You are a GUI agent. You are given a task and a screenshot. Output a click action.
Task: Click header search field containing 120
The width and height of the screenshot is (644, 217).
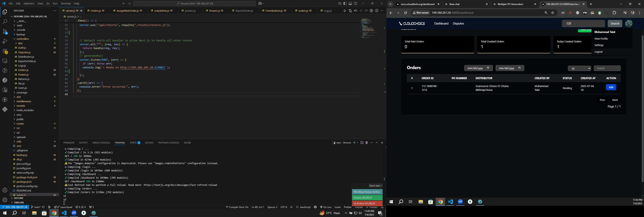[583, 24]
